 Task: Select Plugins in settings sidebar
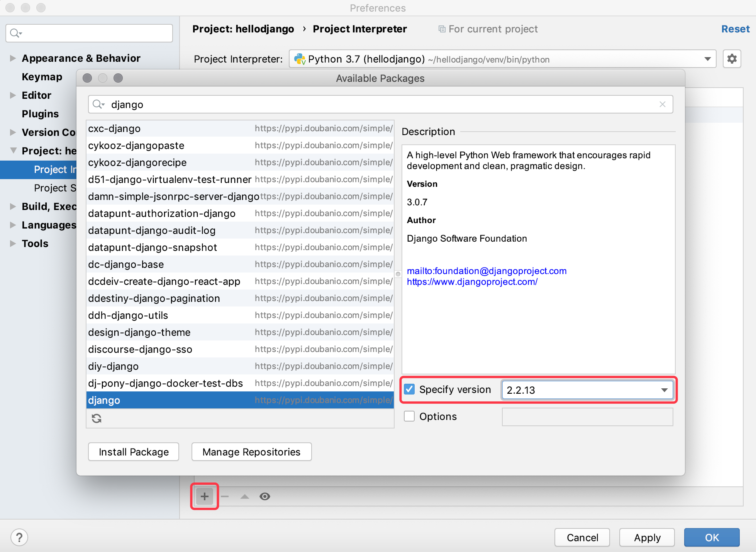click(x=40, y=114)
